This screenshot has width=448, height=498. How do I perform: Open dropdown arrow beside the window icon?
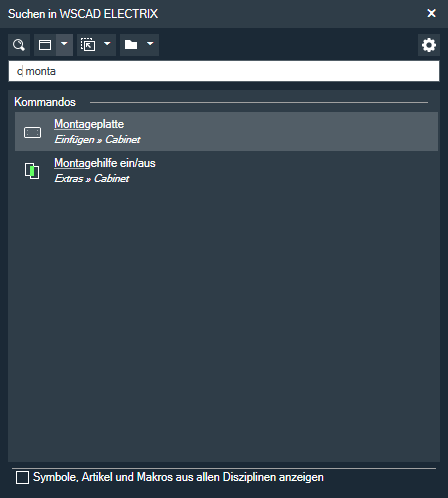64,45
